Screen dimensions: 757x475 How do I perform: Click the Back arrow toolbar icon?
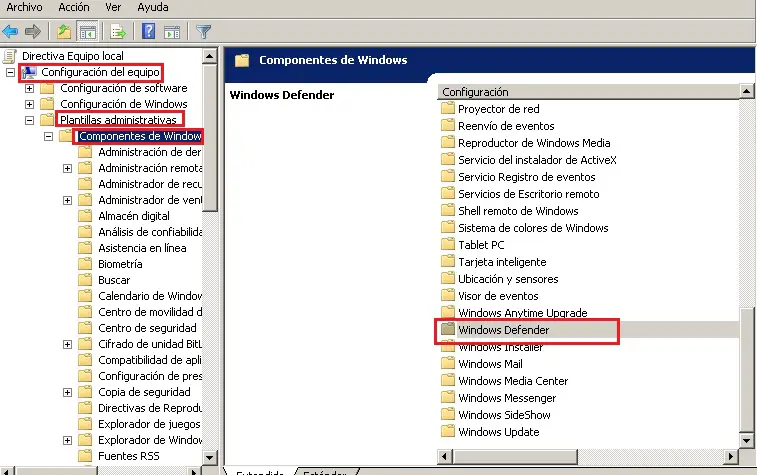[10, 32]
